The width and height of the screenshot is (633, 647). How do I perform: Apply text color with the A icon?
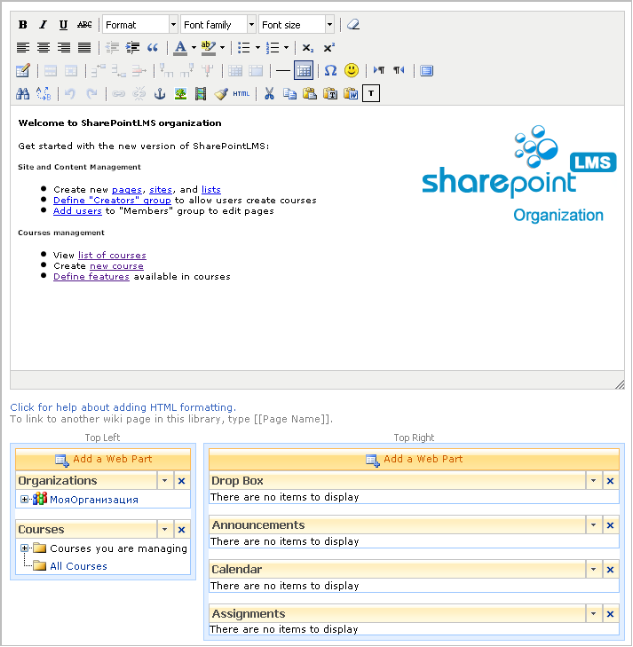(x=180, y=48)
